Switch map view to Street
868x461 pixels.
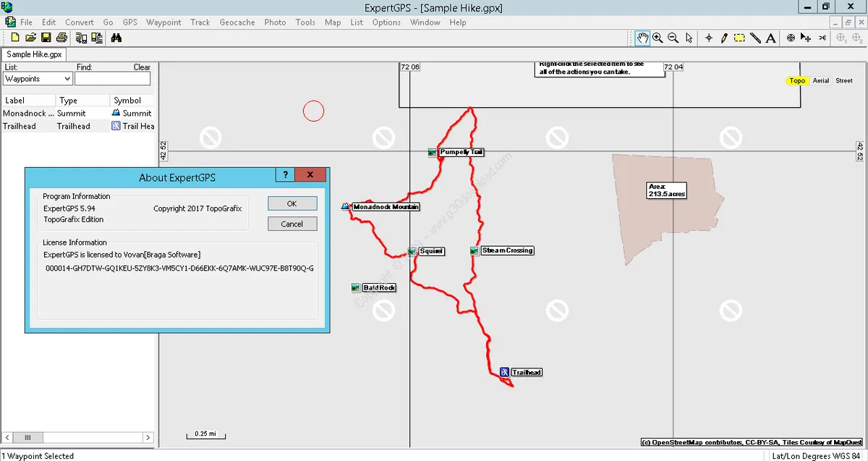pyautogui.click(x=844, y=80)
